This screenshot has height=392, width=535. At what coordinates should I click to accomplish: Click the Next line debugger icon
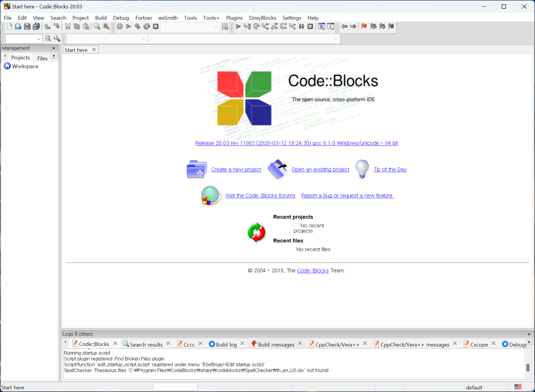pos(256,26)
